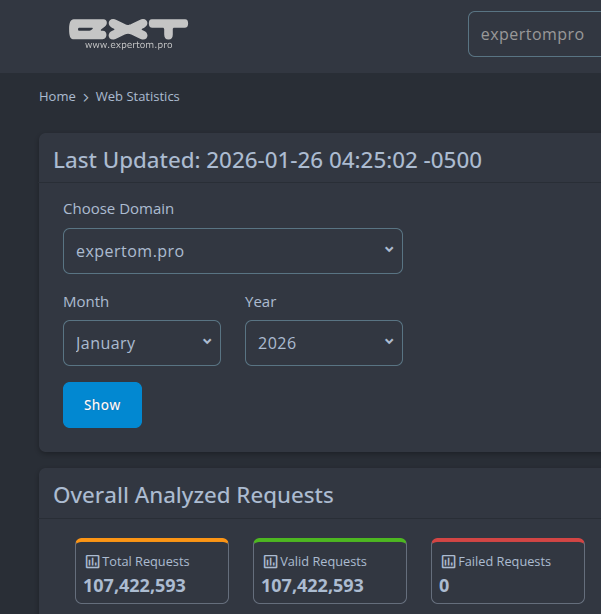Select the green-topped Valid Requests card
The height and width of the screenshot is (614, 601).
click(330, 571)
